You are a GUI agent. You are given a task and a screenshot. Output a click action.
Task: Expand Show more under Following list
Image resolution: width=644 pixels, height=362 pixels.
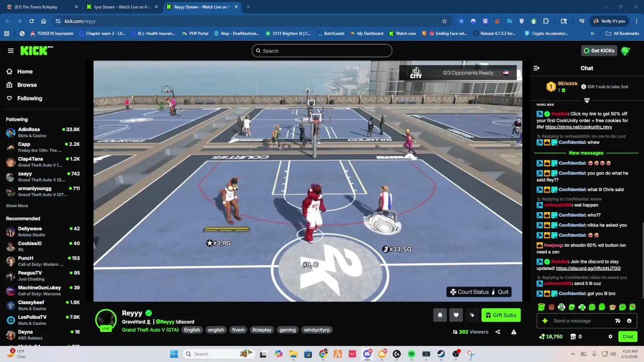click(17, 206)
